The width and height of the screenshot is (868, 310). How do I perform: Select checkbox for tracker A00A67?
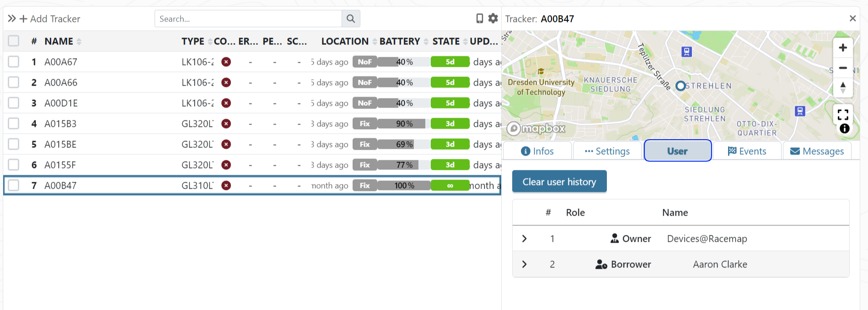coord(14,62)
